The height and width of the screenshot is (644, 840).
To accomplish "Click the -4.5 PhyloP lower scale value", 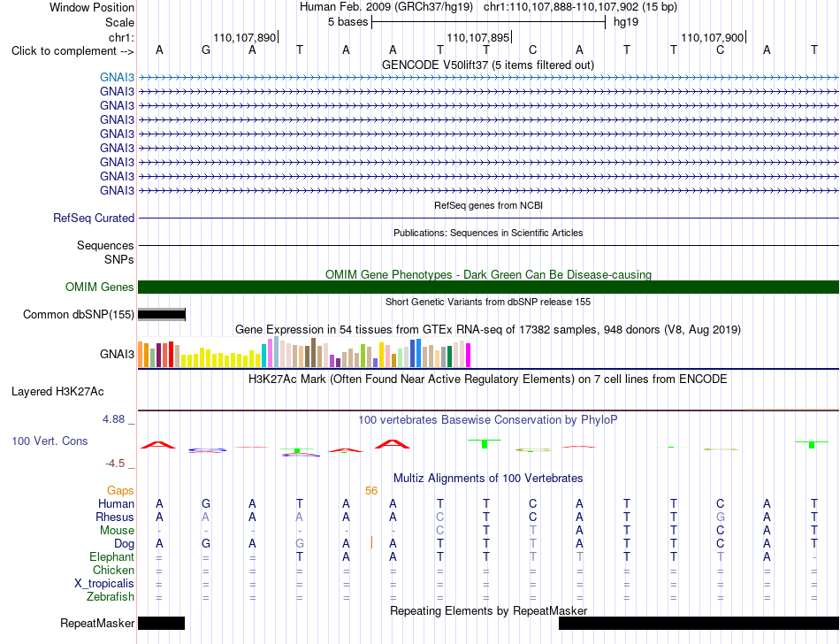I will click(x=115, y=464).
